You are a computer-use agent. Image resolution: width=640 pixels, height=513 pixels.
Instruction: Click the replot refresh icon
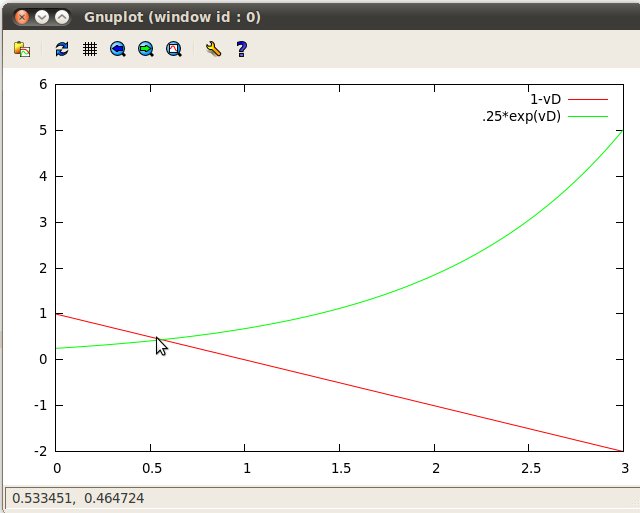pyautogui.click(x=62, y=48)
